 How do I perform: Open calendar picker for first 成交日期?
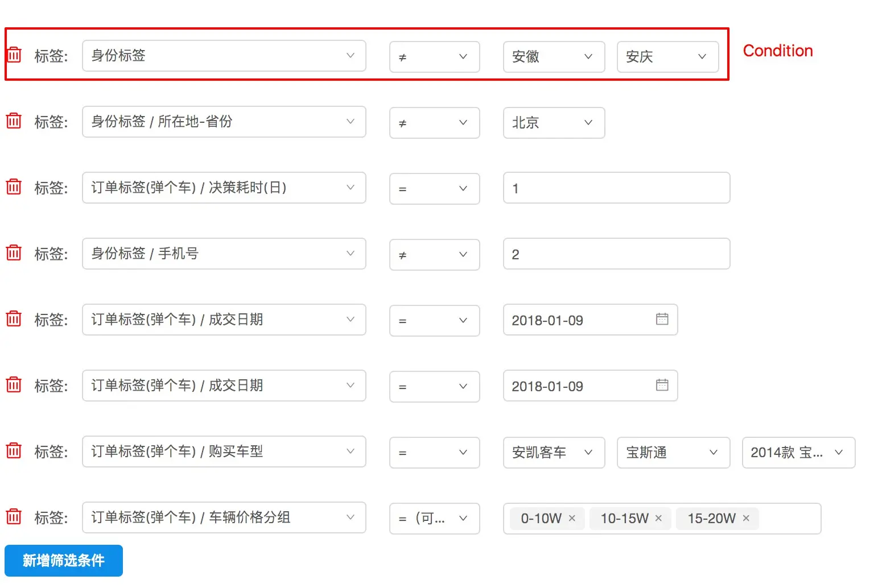[662, 319]
